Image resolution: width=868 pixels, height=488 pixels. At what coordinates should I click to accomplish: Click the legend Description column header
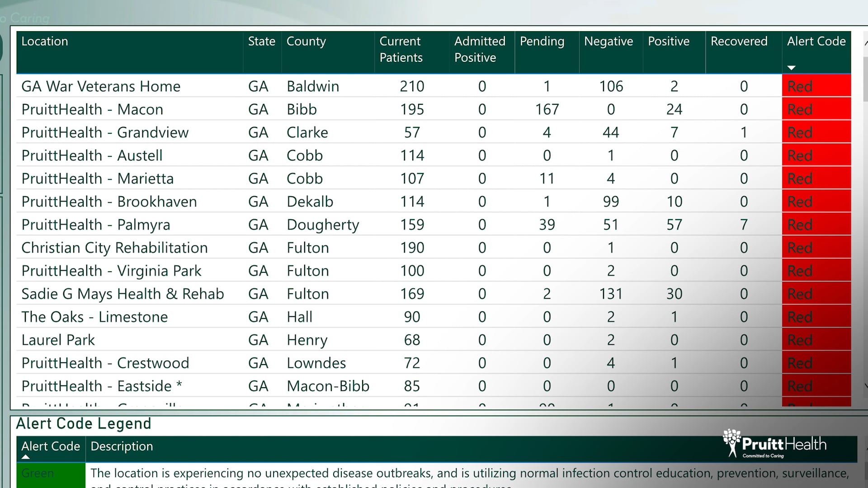click(122, 446)
